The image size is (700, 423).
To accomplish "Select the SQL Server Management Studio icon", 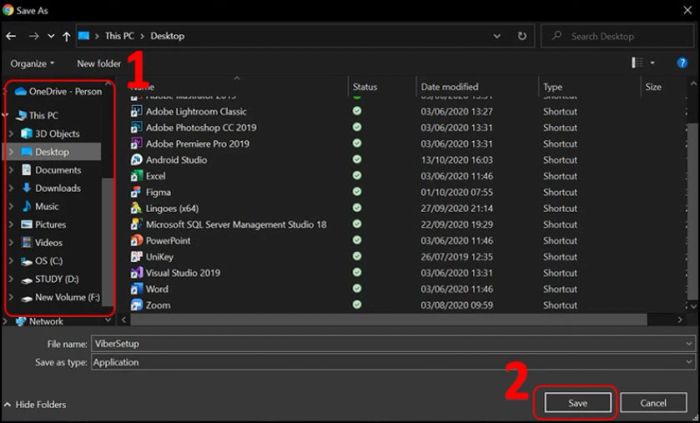I will (x=136, y=224).
